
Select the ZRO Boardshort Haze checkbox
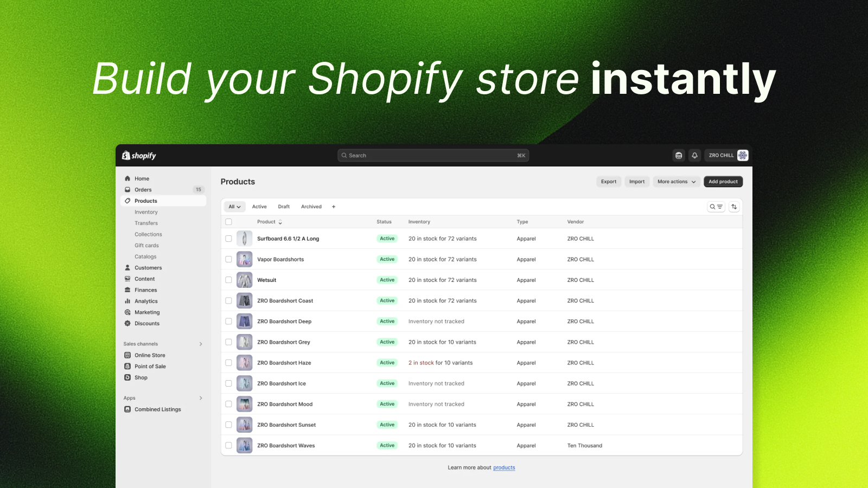228,363
